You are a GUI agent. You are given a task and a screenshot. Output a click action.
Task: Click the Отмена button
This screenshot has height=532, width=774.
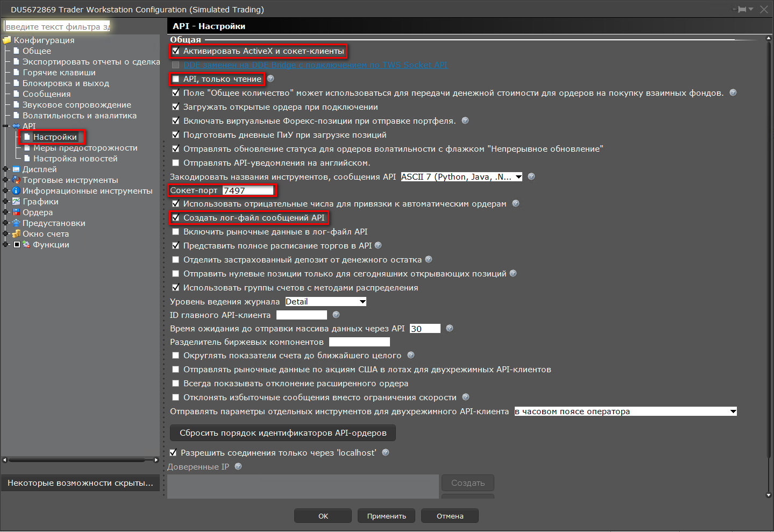coord(450,516)
